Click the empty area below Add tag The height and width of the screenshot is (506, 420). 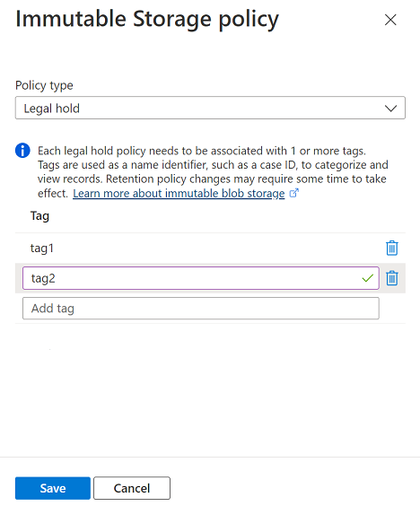coord(210,388)
